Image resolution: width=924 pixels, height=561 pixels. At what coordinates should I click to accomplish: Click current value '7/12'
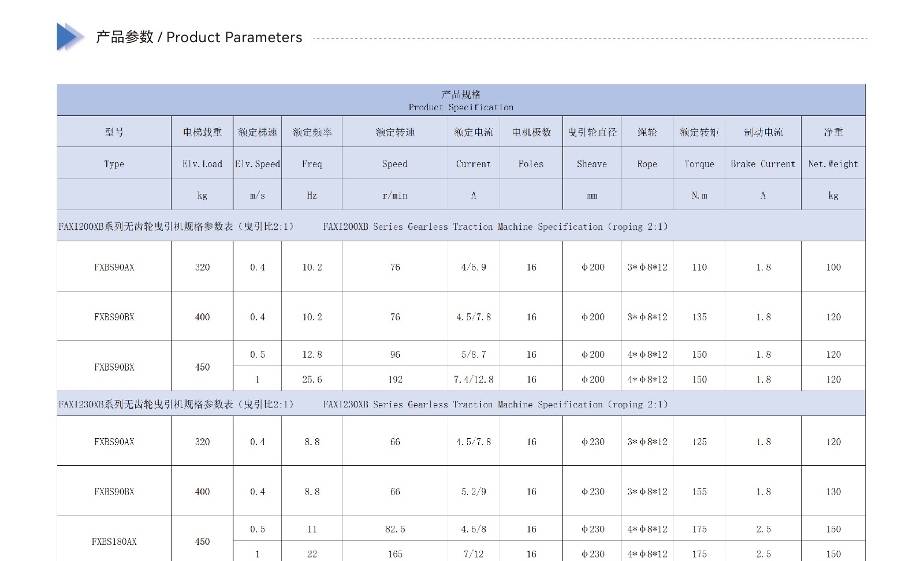pyautogui.click(x=474, y=554)
